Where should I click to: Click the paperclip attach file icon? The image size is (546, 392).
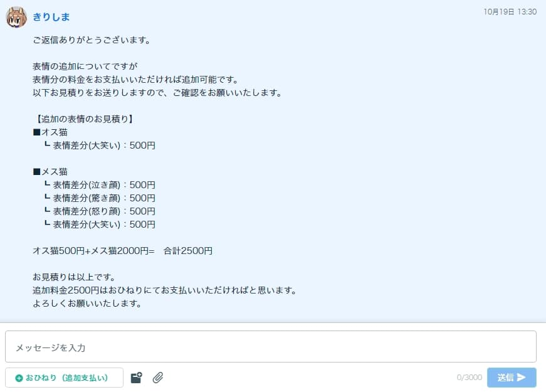158,378
